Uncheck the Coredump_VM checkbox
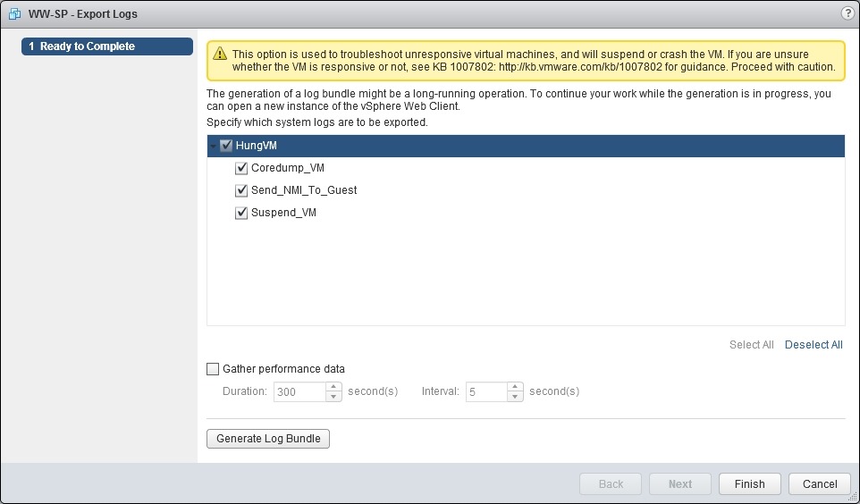This screenshot has height=504, width=860. coord(241,168)
